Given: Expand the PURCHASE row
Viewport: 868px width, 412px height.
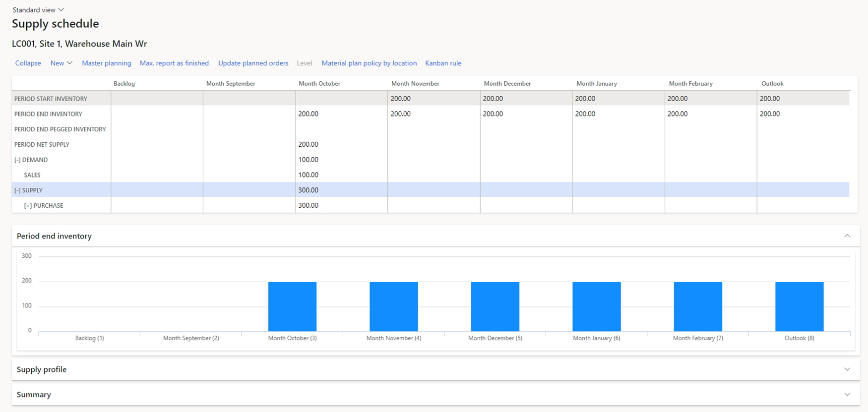Looking at the screenshot, I should pos(28,206).
